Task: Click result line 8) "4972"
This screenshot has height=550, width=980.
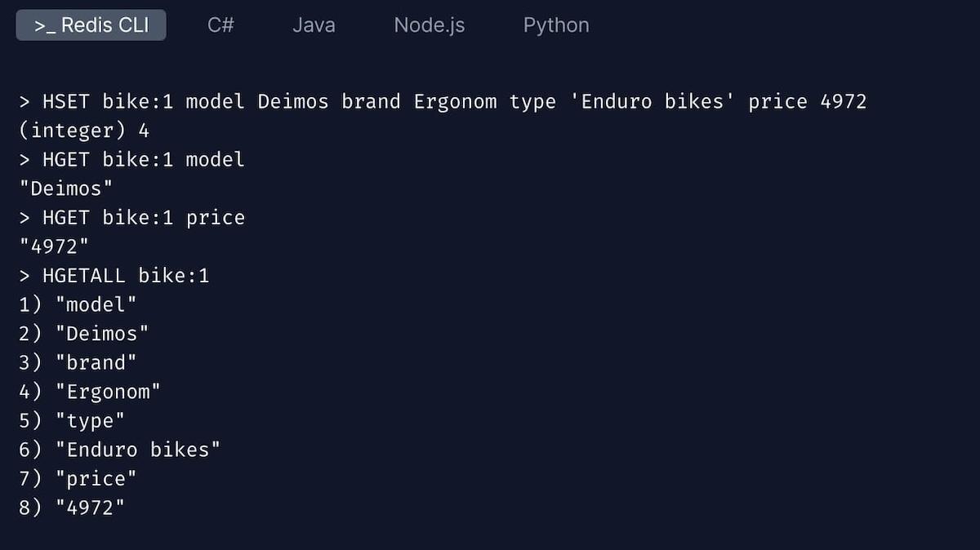Action: 72,508
